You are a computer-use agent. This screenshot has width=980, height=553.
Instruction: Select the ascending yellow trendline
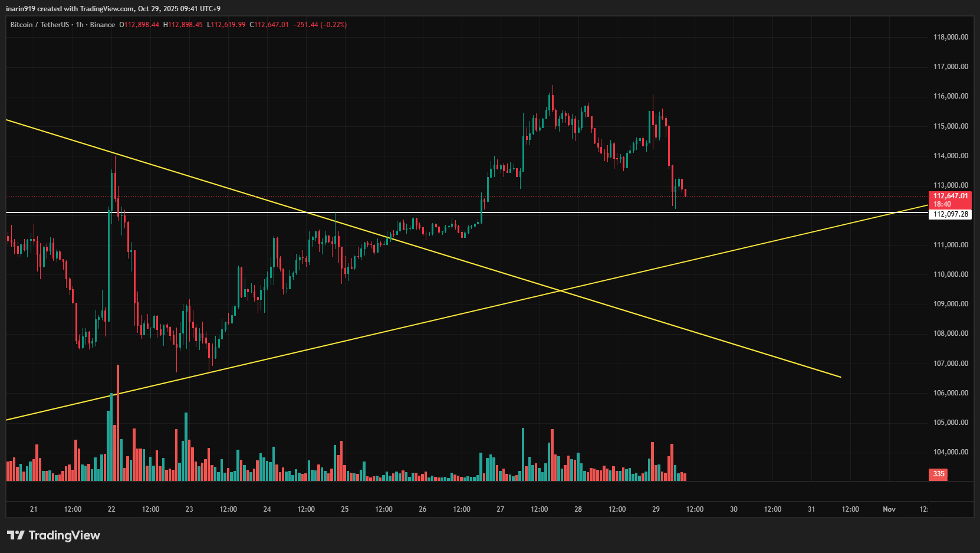pyautogui.click(x=413, y=325)
